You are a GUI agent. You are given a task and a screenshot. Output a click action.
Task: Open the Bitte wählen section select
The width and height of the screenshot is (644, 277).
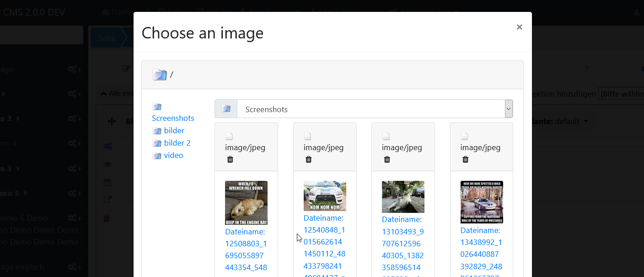[621, 94]
